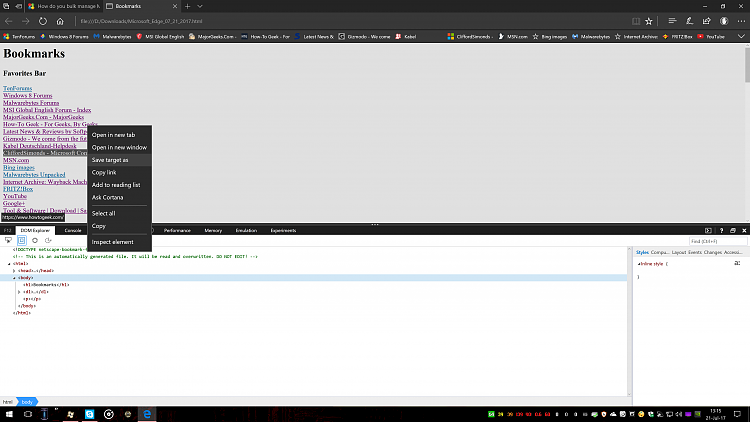The height and width of the screenshot is (422, 750).
Task: Switch to Console tab in DevTools
Action: (73, 231)
